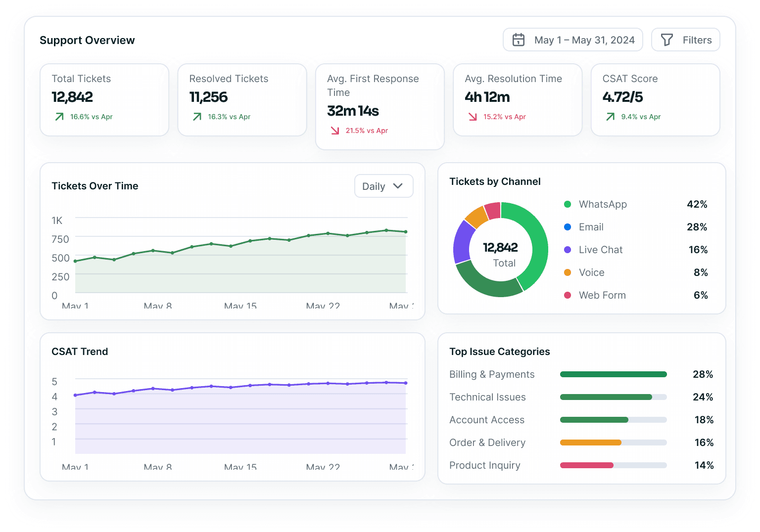The image size is (760, 532).
Task: Select the Resolved Tickets 11,256 value
Action: (208, 97)
